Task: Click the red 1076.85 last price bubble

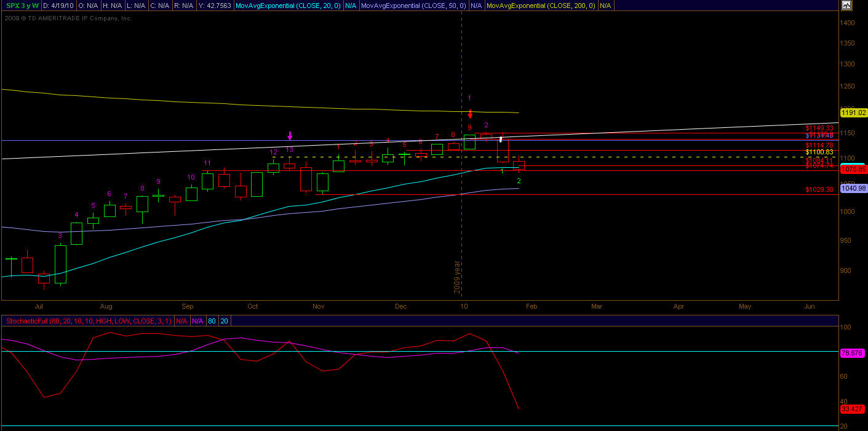Action: (853, 169)
